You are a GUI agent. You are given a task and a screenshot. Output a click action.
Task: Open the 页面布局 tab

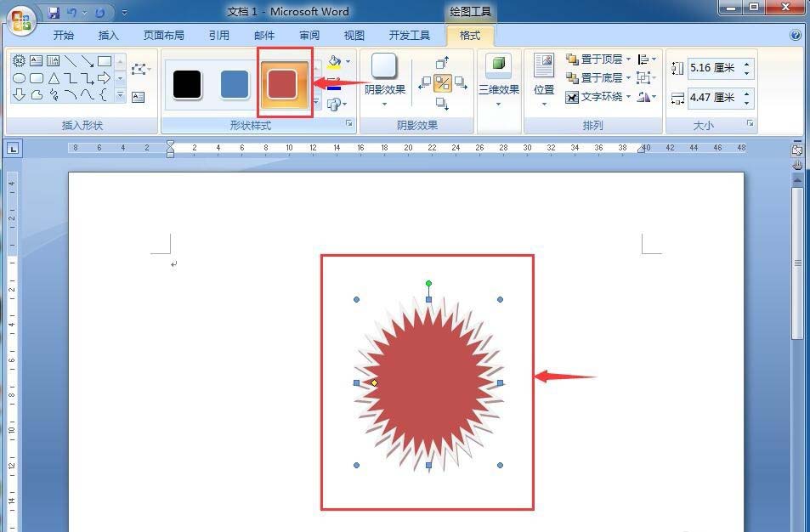[163, 35]
